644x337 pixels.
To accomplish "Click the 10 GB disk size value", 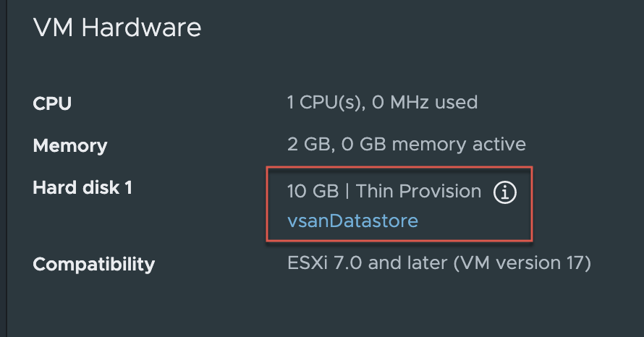I will point(311,191).
